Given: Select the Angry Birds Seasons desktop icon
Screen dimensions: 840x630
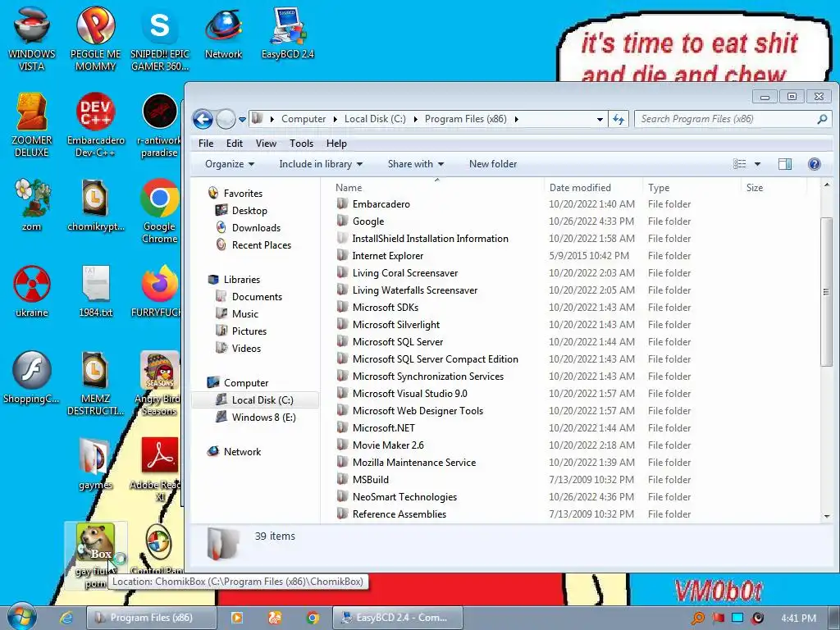Looking at the screenshot, I should (x=159, y=384).
